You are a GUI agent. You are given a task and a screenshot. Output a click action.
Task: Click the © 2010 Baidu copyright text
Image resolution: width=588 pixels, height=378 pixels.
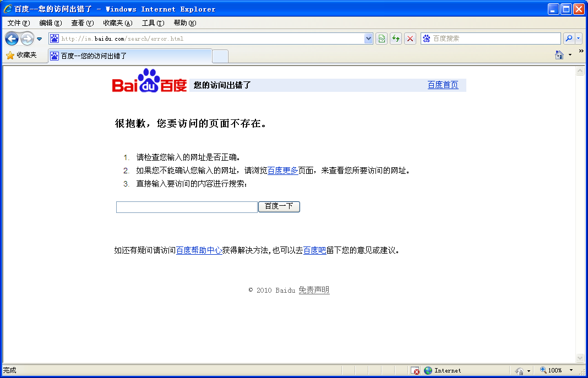pos(272,291)
